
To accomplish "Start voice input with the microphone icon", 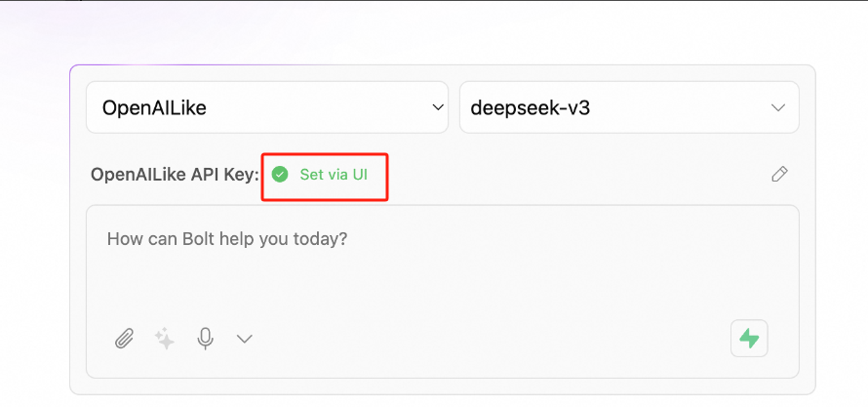I will [x=206, y=339].
